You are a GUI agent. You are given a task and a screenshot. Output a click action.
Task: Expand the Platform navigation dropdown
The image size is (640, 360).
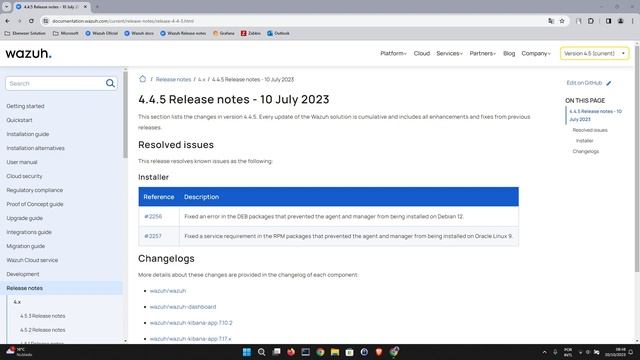pos(393,53)
